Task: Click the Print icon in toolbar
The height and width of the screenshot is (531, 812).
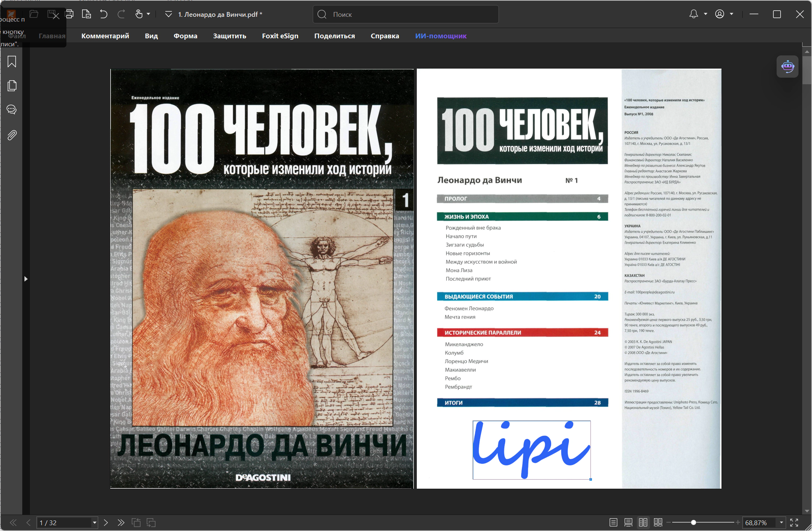Action: tap(69, 14)
